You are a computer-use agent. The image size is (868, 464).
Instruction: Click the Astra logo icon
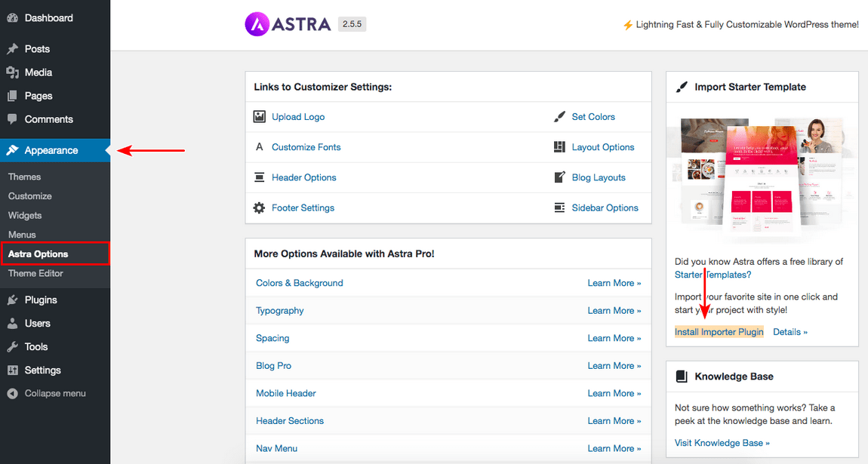[257, 24]
